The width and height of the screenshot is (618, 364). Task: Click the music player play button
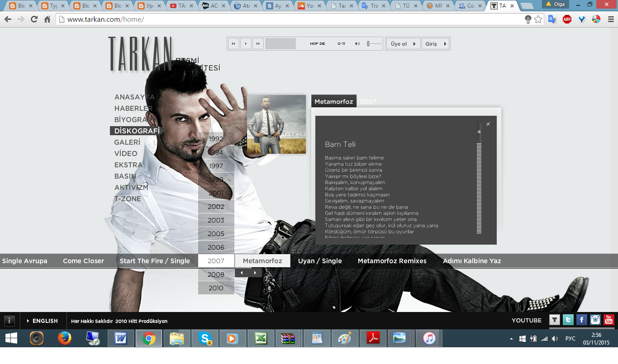(246, 44)
